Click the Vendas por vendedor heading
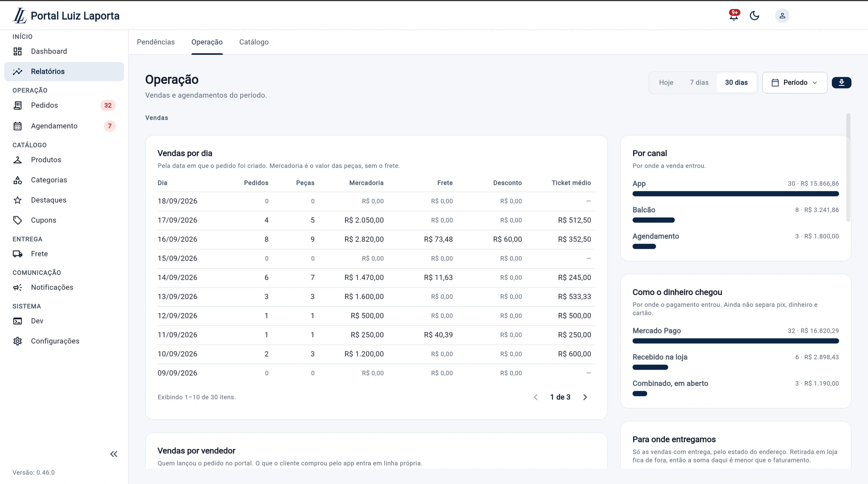 pyautogui.click(x=197, y=451)
